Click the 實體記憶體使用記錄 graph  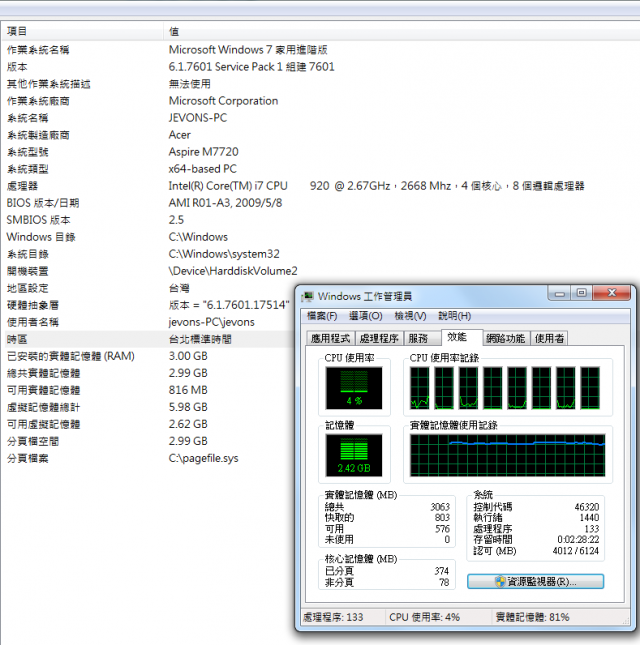coord(507,455)
